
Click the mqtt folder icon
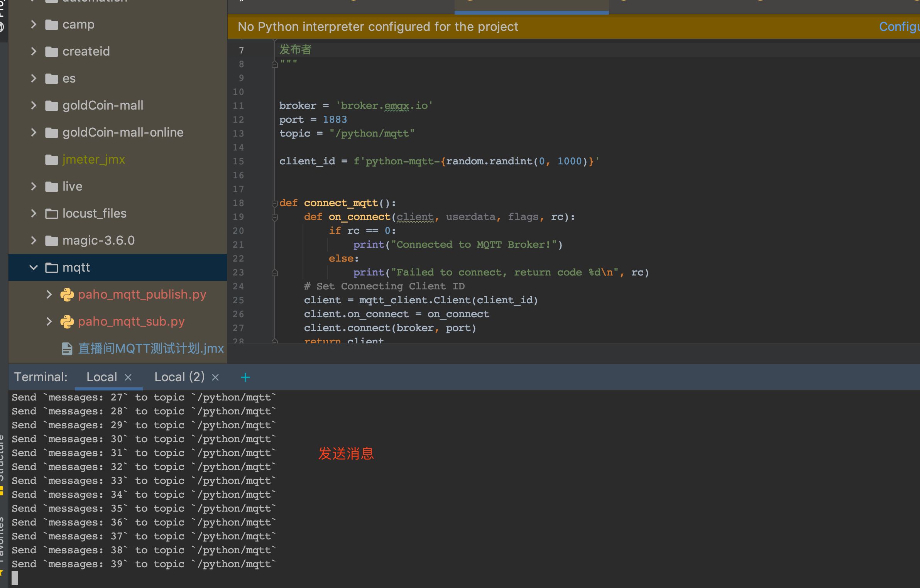tap(52, 267)
